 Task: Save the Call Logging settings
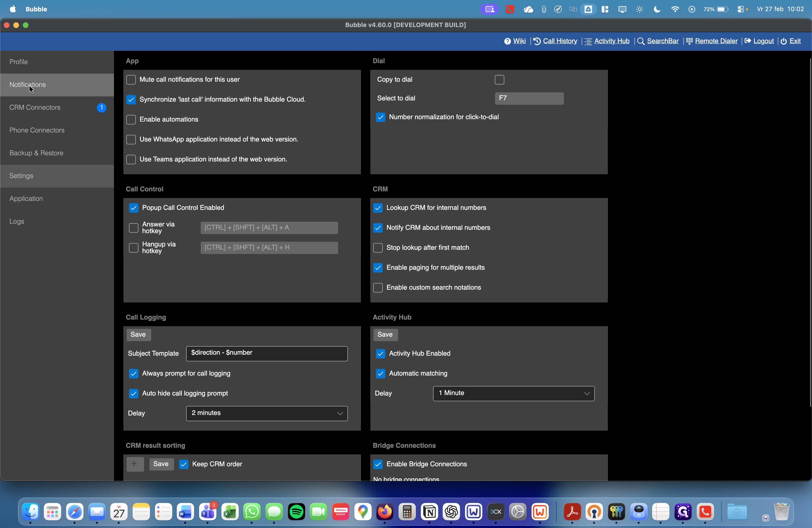(138, 334)
